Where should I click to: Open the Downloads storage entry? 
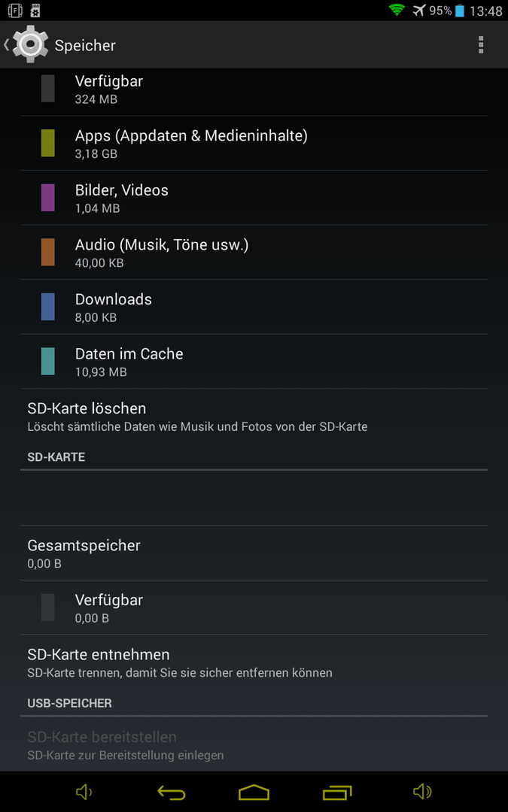[254, 307]
